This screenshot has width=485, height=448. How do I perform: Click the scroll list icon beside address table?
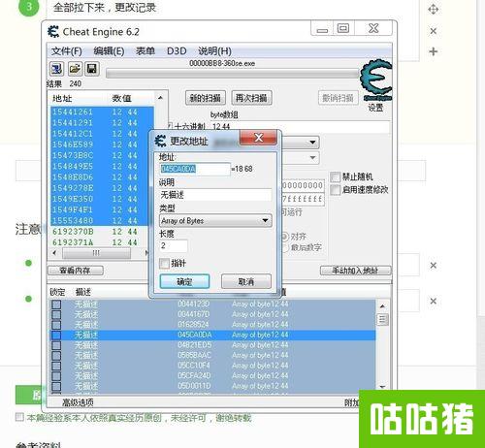(382, 319)
